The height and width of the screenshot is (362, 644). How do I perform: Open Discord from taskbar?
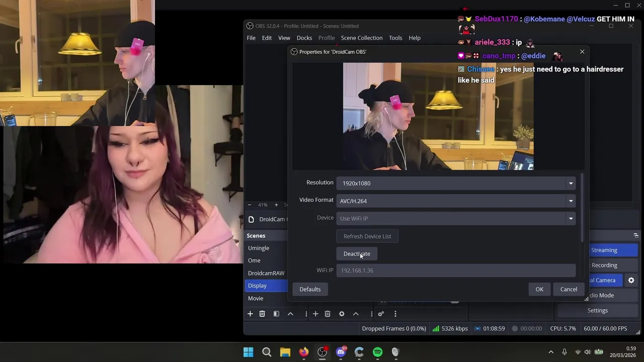tap(341, 352)
